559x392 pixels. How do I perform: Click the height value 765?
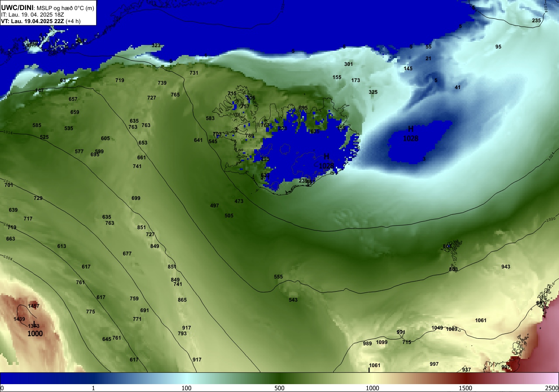pyautogui.click(x=175, y=95)
